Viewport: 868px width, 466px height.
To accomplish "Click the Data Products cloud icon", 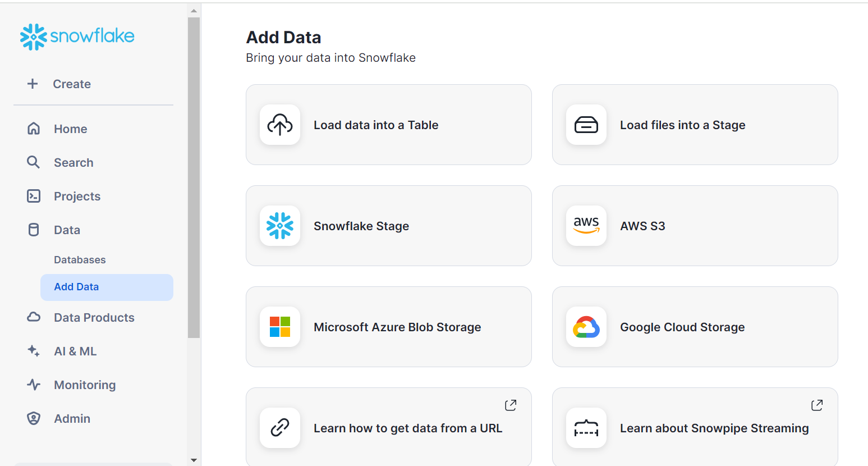I will pos(34,317).
